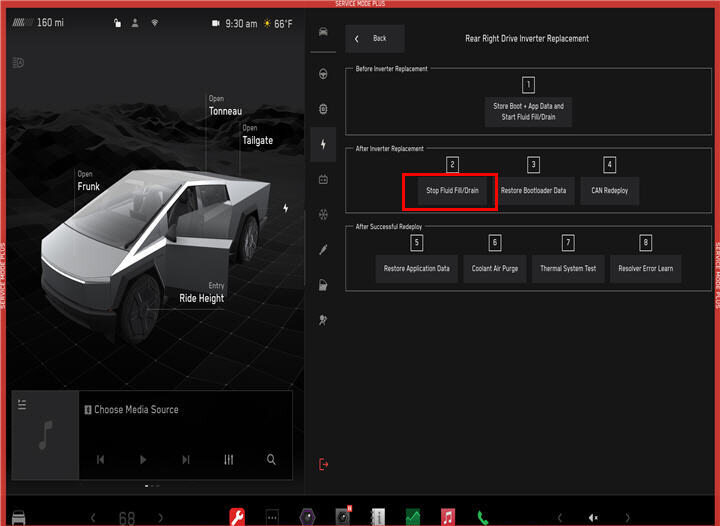The width and height of the screenshot is (720, 526).
Task: Tap the headlight indicator icon
Action: [18, 62]
